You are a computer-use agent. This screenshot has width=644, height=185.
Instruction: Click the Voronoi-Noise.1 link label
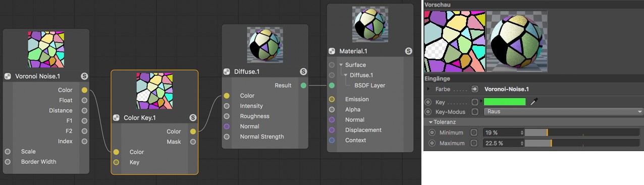(x=507, y=89)
